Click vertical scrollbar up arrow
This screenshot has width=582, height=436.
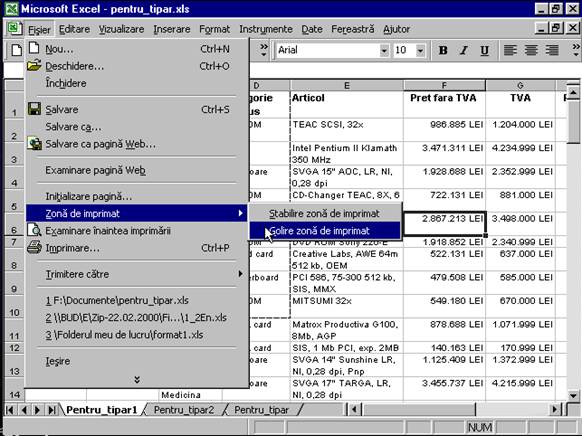(x=573, y=92)
